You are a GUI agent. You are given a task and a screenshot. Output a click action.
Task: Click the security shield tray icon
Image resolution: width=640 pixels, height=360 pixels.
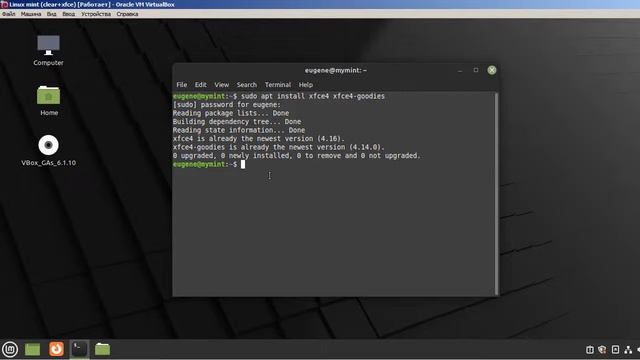(602, 350)
